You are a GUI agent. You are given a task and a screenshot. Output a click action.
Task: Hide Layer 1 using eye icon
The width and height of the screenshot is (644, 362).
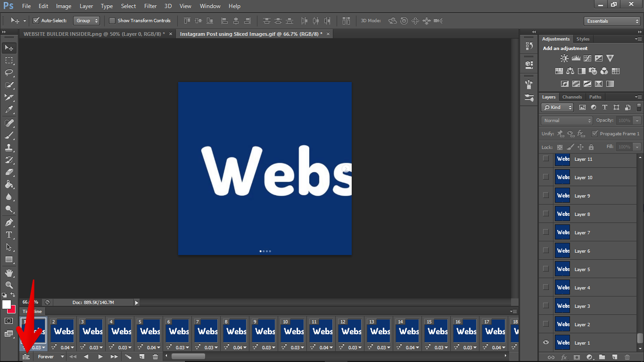546,343
